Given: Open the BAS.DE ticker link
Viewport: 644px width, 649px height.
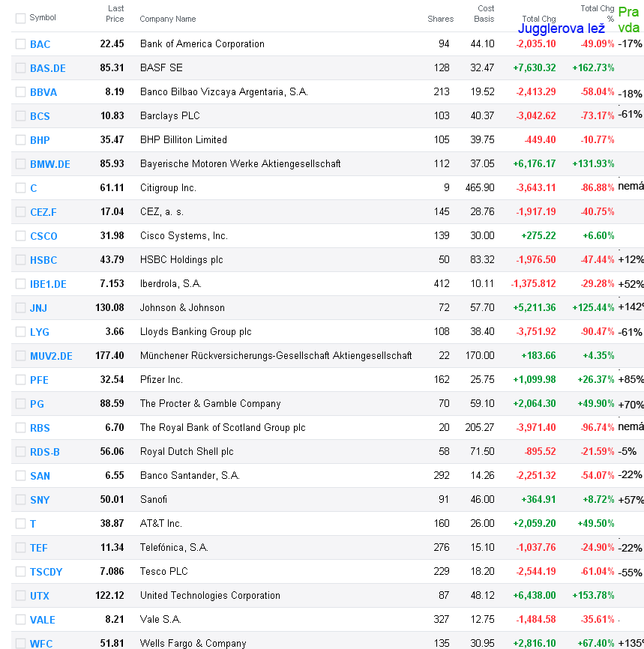Looking at the screenshot, I should 48,68.
